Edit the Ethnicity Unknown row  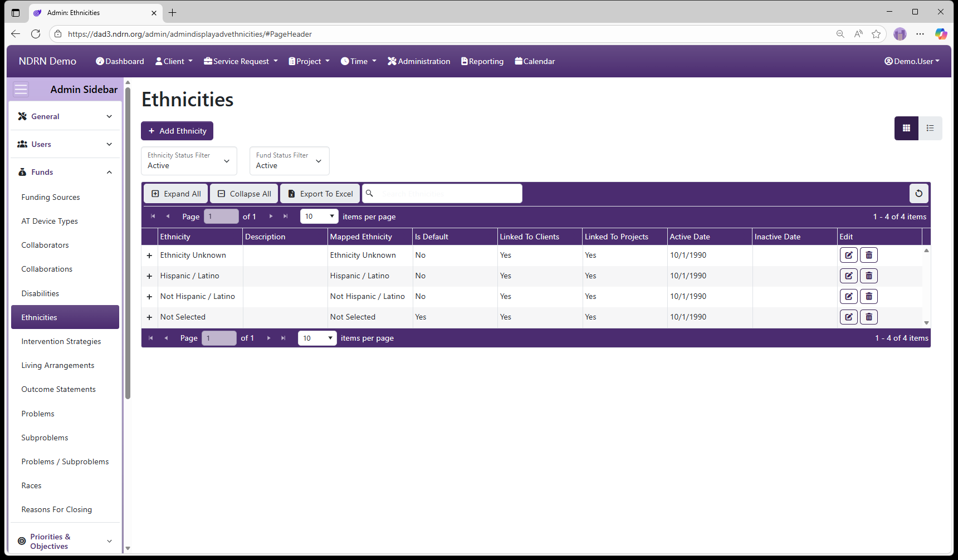coord(848,255)
